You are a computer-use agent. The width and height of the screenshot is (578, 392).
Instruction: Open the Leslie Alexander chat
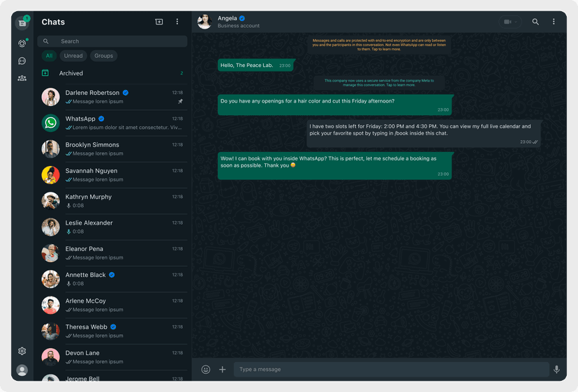click(x=112, y=227)
